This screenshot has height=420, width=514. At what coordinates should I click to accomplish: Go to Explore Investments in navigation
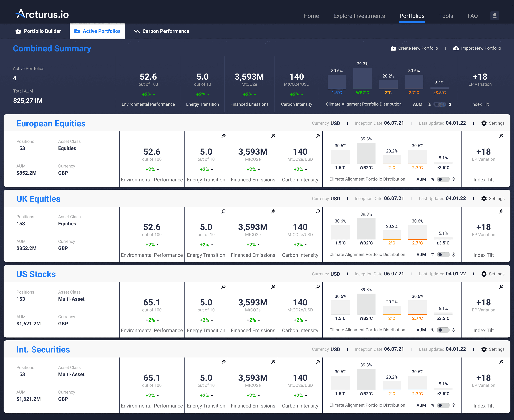359,16
